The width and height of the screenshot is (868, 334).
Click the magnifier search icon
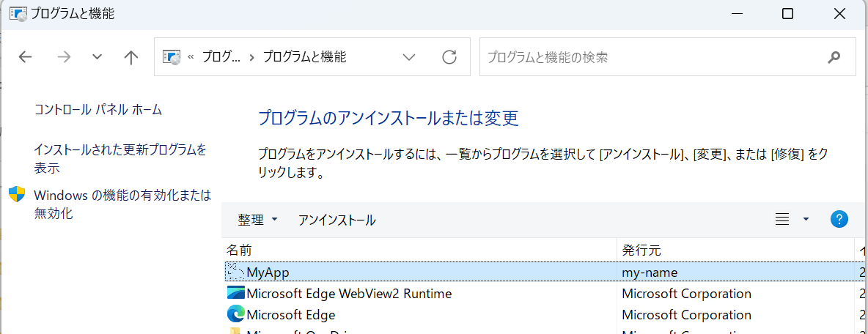[x=834, y=57]
